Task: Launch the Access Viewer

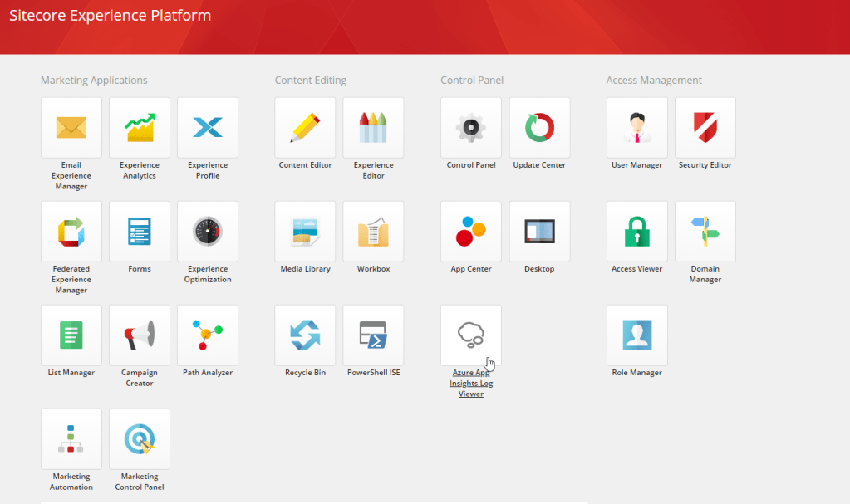Action: tap(636, 231)
